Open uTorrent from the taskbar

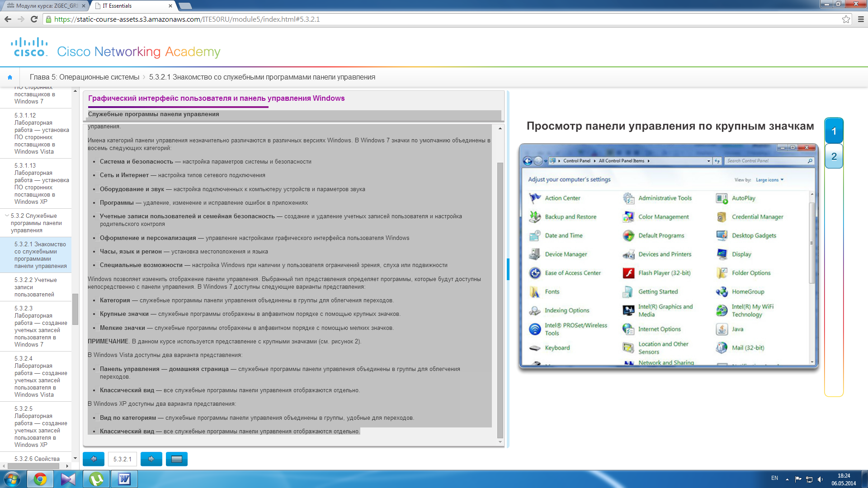(x=96, y=479)
